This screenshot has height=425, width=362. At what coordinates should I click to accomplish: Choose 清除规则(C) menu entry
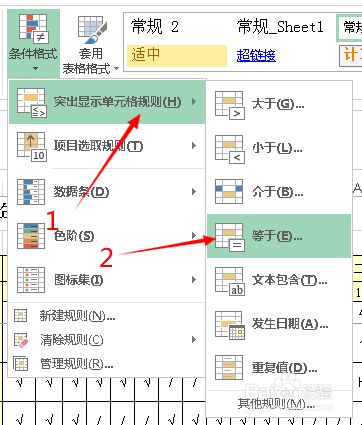click(x=107, y=340)
